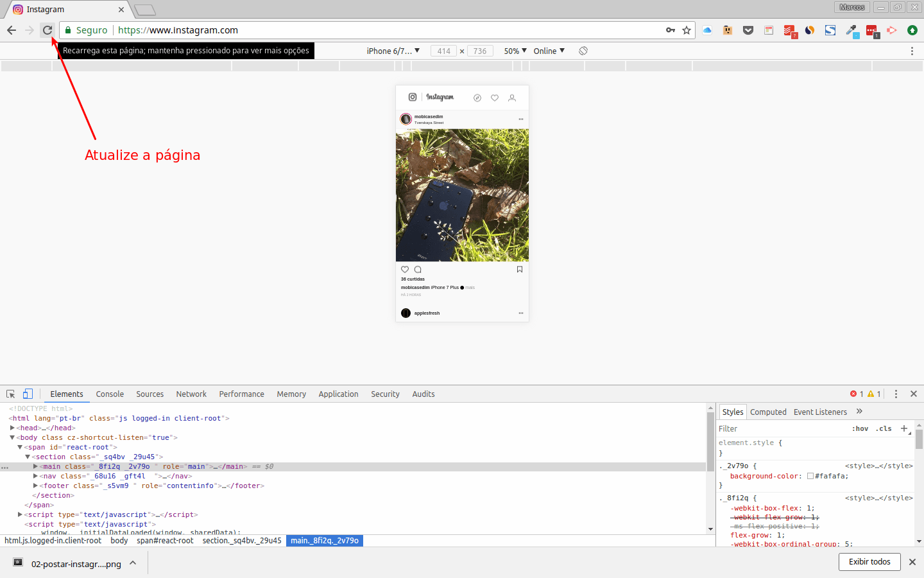The width and height of the screenshot is (924, 578).
Task: Expand the main _8fi2q element
Action: (x=35, y=466)
